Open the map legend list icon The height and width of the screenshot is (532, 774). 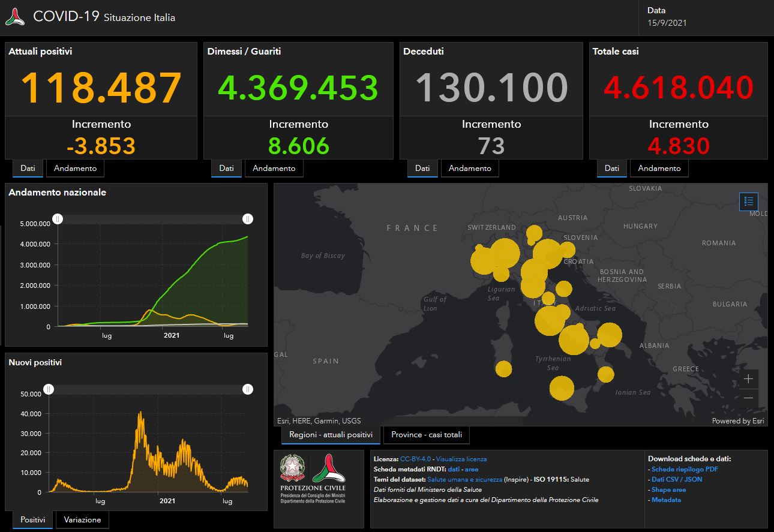tap(749, 202)
